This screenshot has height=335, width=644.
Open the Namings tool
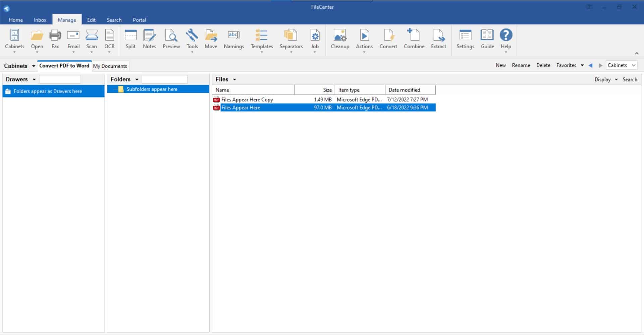click(x=234, y=40)
